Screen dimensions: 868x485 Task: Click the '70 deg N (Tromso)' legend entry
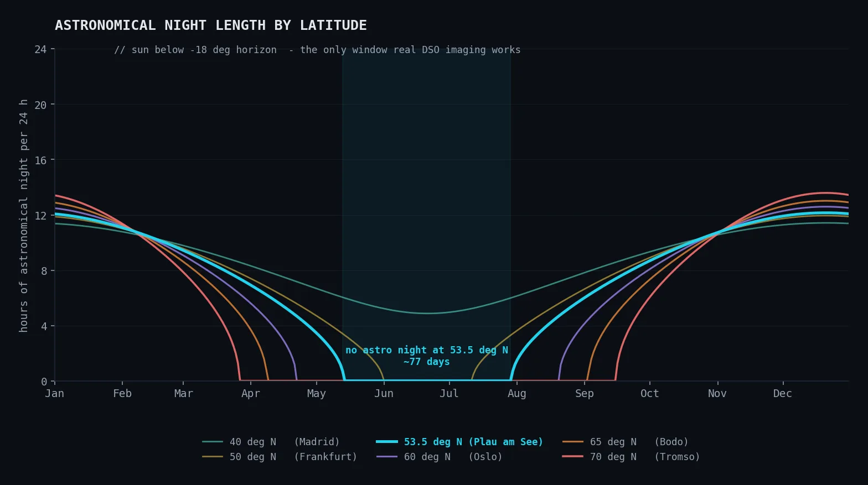click(631, 457)
